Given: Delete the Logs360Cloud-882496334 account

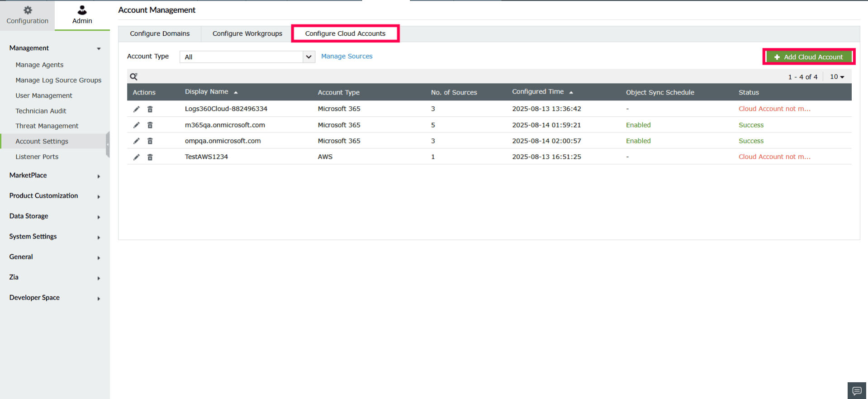Looking at the screenshot, I should pyautogui.click(x=150, y=109).
